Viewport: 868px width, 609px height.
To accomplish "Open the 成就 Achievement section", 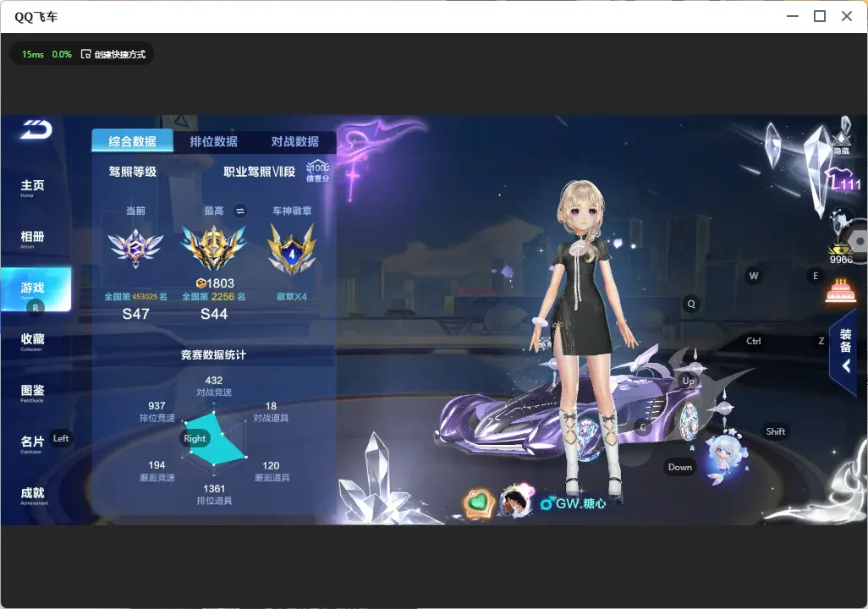I will click(33, 496).
